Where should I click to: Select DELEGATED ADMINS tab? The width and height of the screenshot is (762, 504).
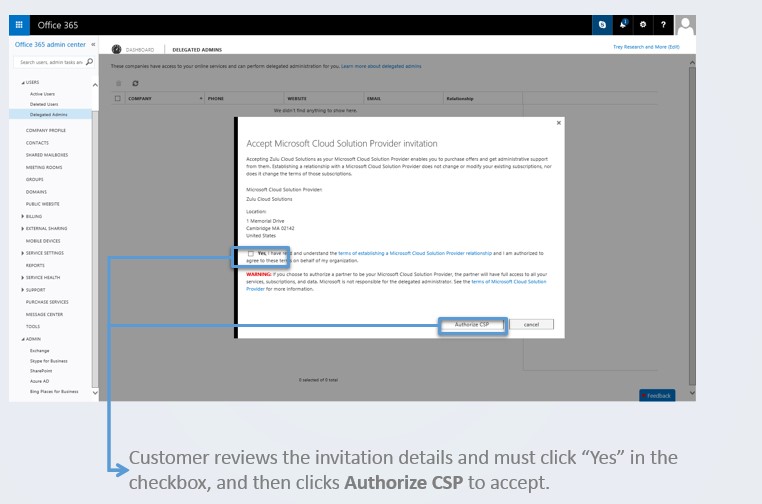tap(197, 50)
